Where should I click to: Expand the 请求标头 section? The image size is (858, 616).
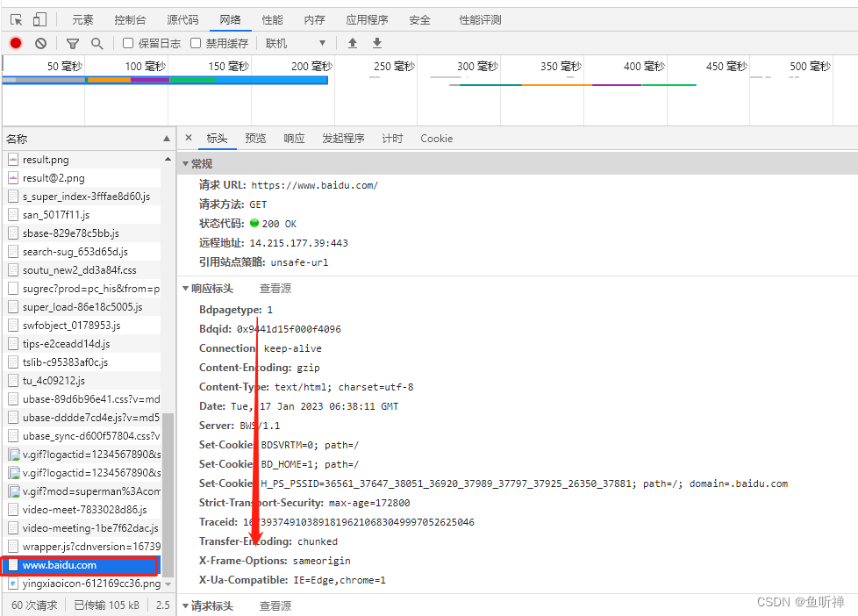click(x=185, y=606)
